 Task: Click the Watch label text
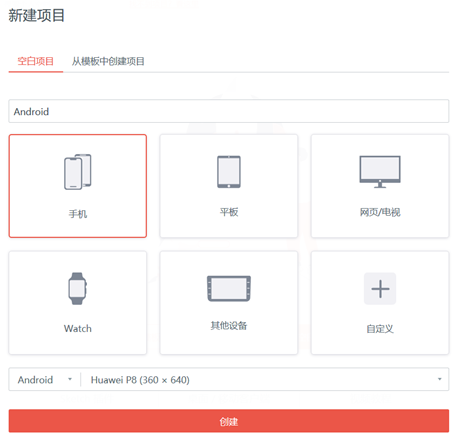[78, 329]
